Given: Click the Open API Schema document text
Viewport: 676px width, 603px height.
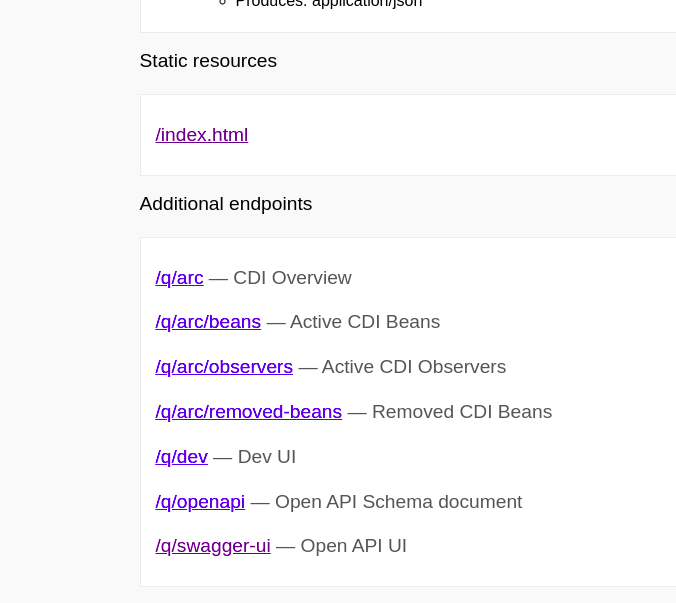Looking at the screenshot, I should pyautogui.click(x=398, y=502).
